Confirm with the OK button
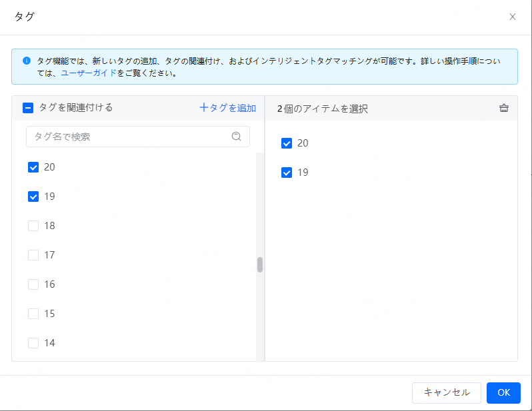 [x=503, y=392]
